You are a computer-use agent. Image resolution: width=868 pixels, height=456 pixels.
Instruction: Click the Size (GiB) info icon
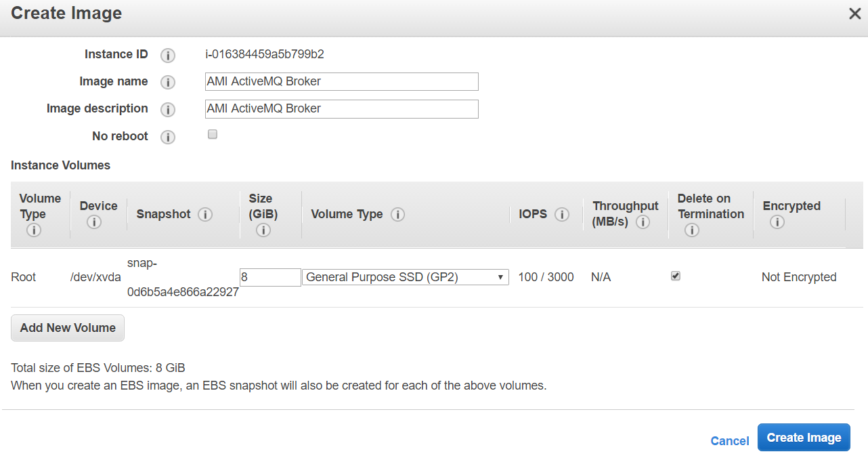[x=263, y=230]
